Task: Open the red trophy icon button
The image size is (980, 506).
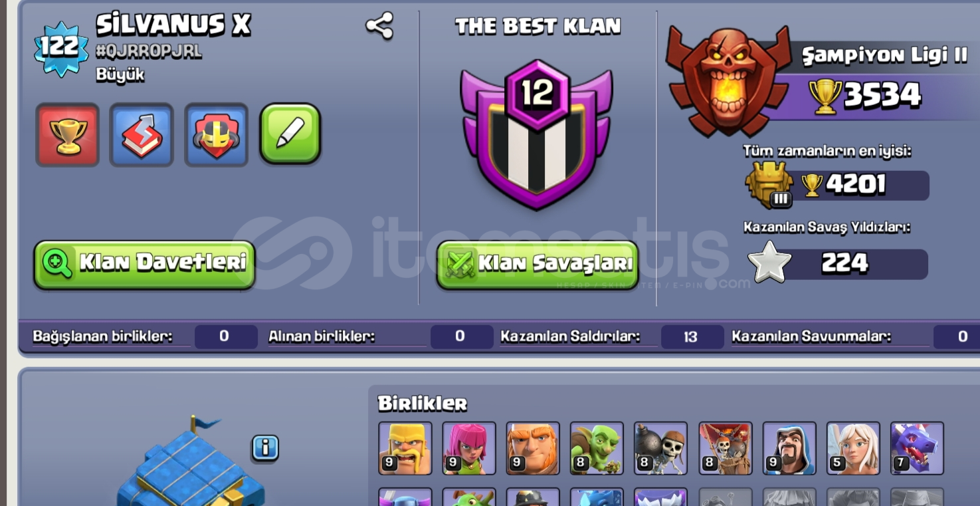Action: (x=67, y=134)
